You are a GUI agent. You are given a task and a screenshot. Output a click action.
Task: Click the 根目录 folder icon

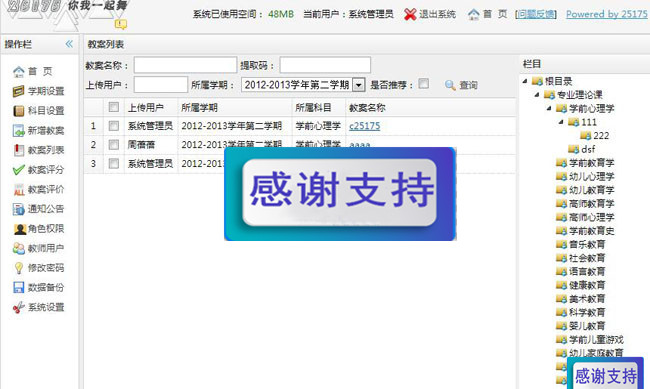click(537, 81)
